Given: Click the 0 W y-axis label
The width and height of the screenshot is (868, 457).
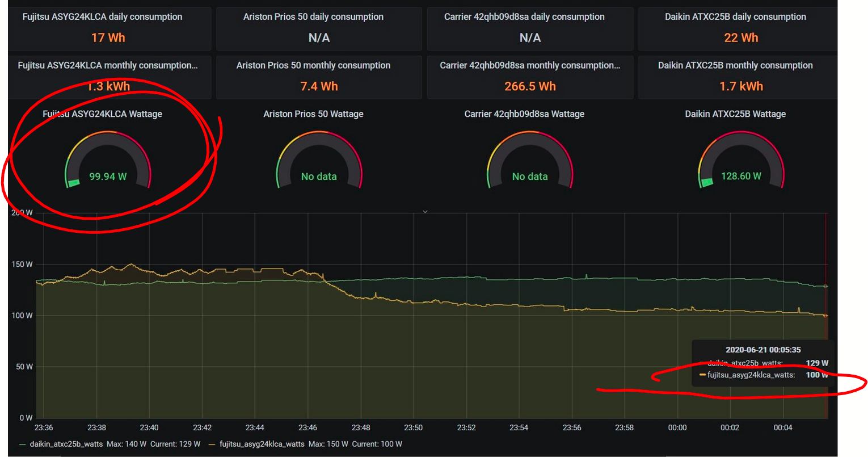Looking at the screenshot, I should tap(26, 418).
